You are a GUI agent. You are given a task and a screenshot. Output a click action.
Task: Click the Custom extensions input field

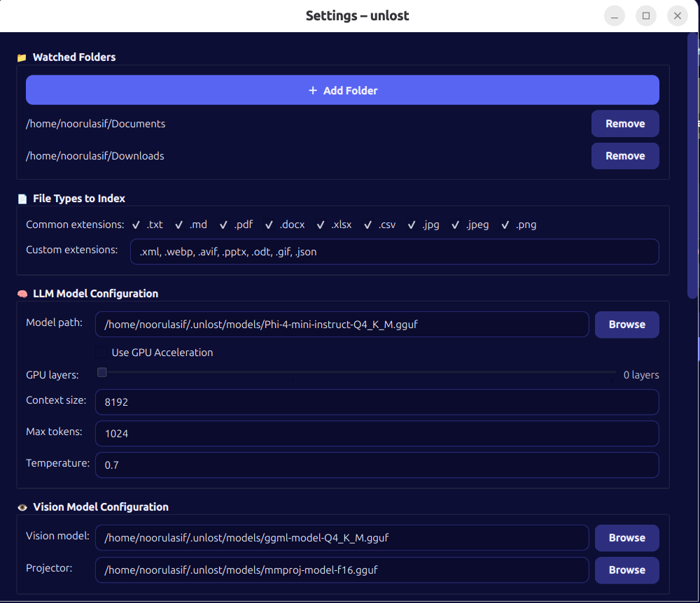[x=395, y=252]
